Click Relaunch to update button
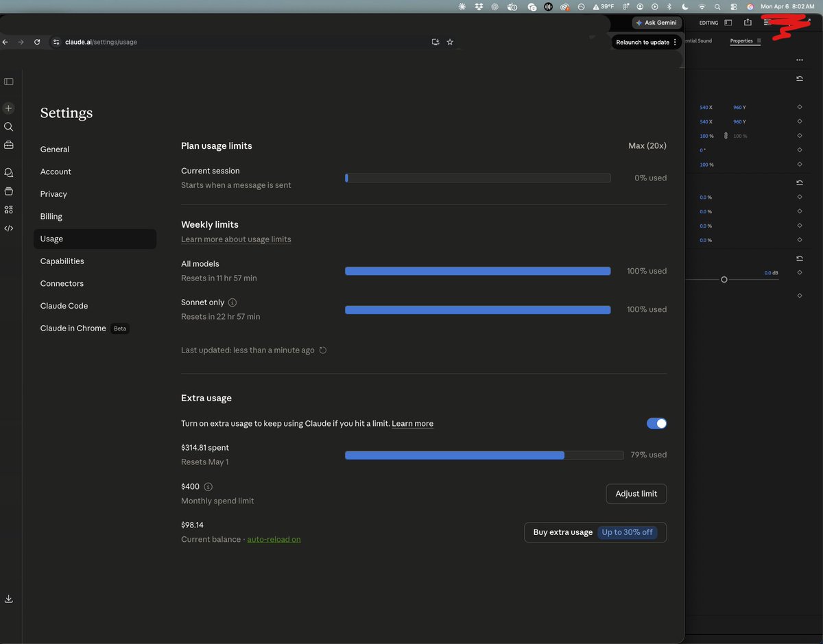The width and height of the screenshot is (823, 644). [x=645, y=42]
